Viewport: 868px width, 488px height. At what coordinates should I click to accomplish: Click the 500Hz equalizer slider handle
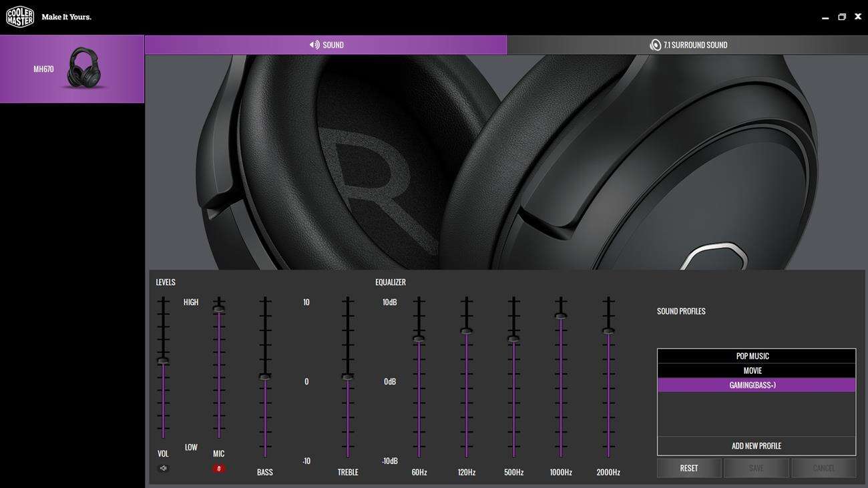(513, 339)
